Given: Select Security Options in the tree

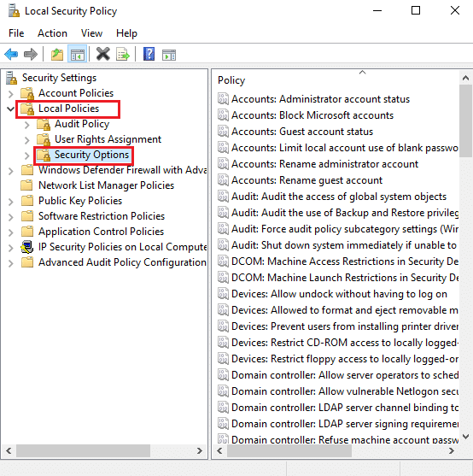Looking at the screenshot, I should point(91,155).
